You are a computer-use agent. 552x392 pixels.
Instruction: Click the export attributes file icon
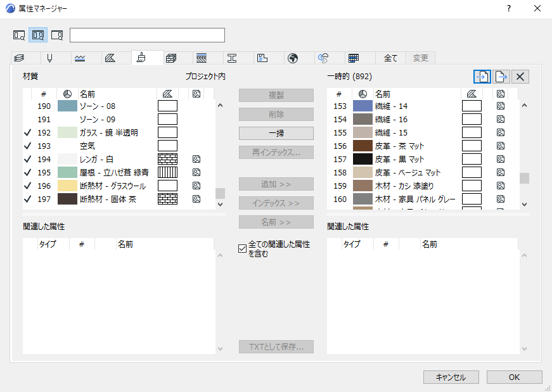[501, 77]
